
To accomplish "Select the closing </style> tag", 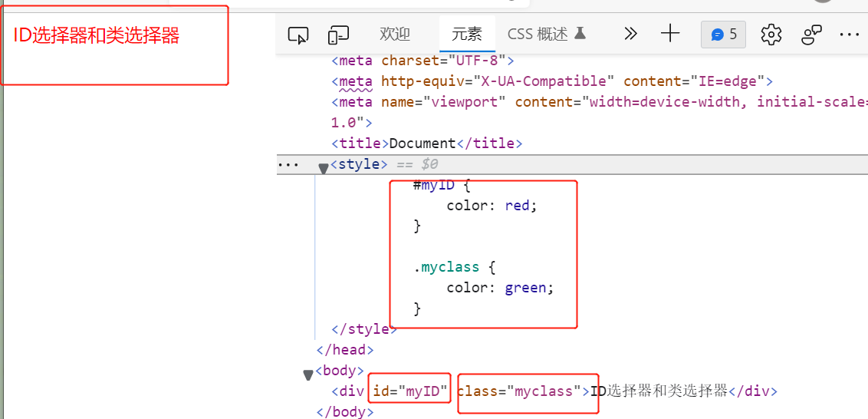I will click(x=363, y=329).
